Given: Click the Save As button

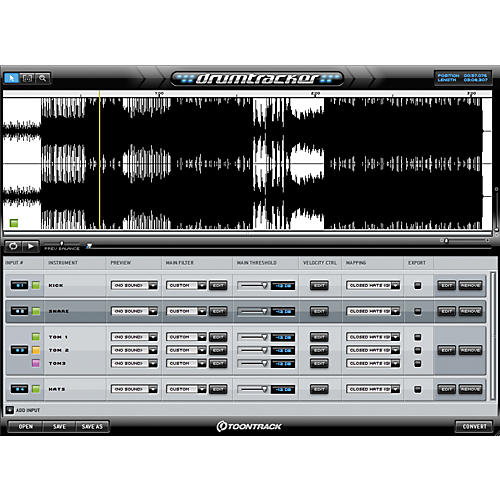Looking at the screenshot, I should click(x=92, y=426).
